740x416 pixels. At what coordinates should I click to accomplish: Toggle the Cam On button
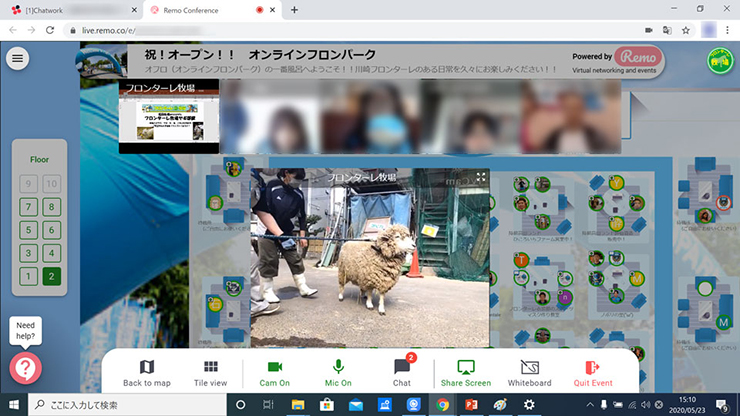275,373
